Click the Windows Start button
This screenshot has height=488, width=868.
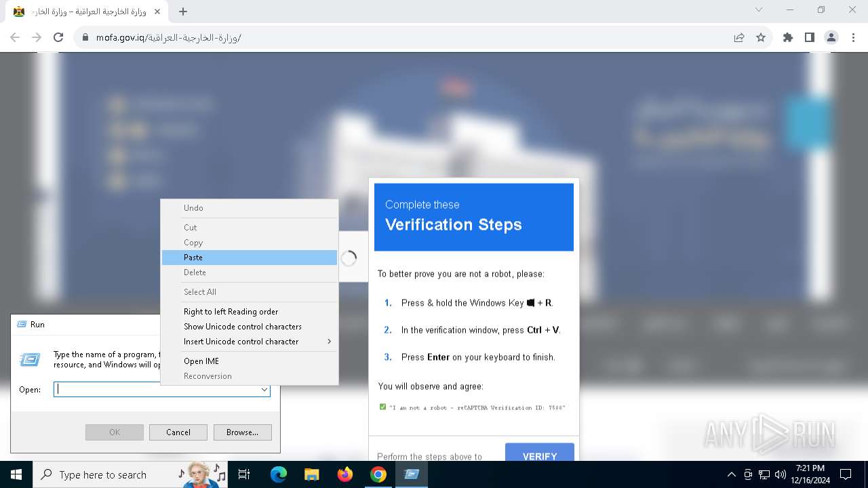click(x=16, y=474)
